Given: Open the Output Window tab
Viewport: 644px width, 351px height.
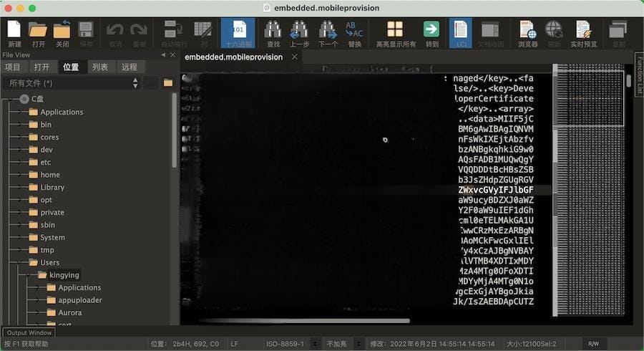Looking at the screenshot, I should coord(29,332).
